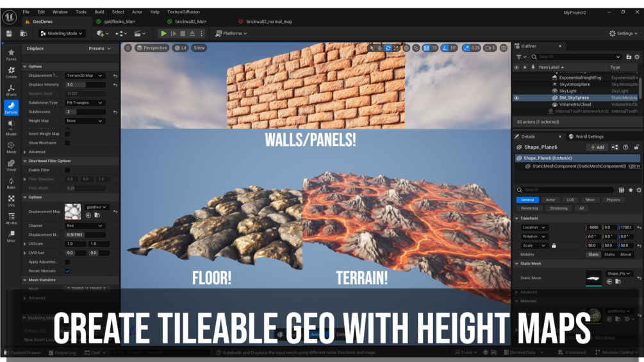Select the Rendering filter in Details
This screenshot has height=362, width=644.
[530, 208]
